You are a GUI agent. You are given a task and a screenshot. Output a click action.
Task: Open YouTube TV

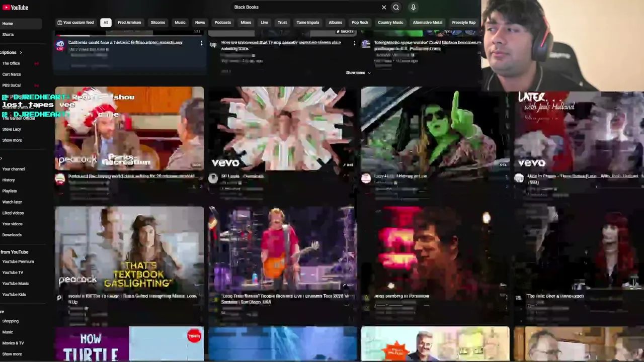pos(13,273)
